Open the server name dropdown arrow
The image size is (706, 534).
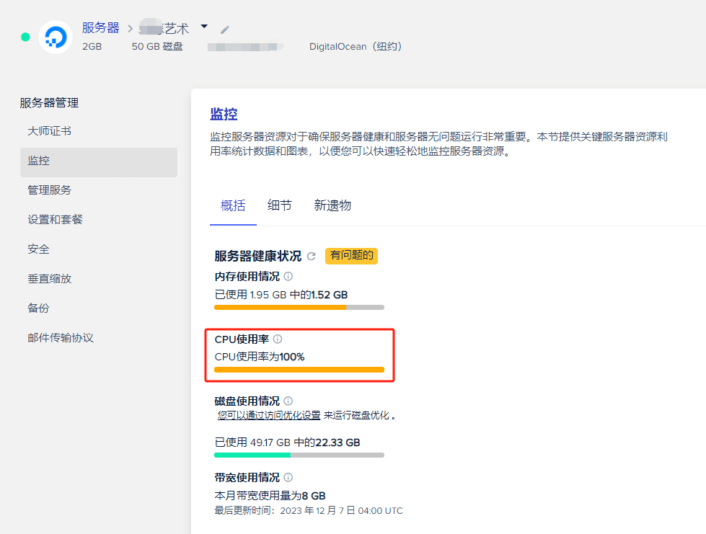(204, 27)
